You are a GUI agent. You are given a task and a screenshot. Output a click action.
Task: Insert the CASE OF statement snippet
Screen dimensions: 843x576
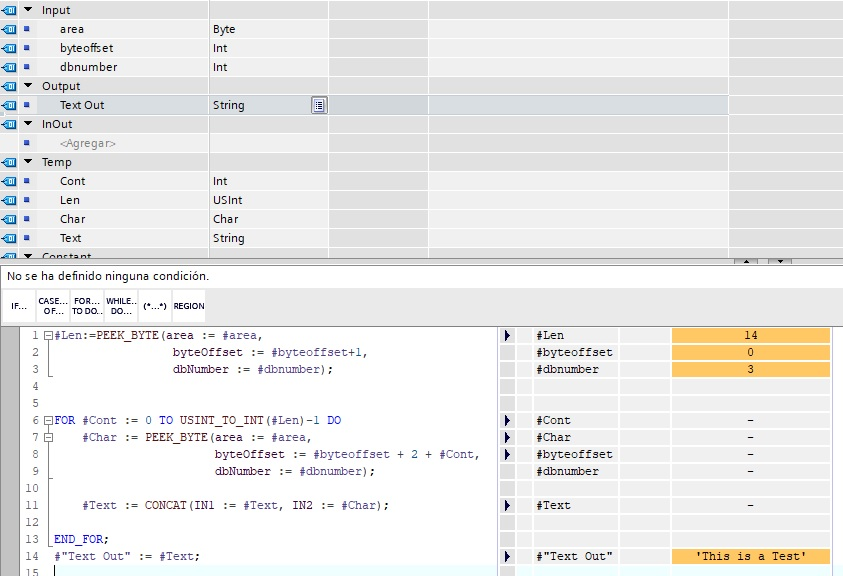(53, 306)
